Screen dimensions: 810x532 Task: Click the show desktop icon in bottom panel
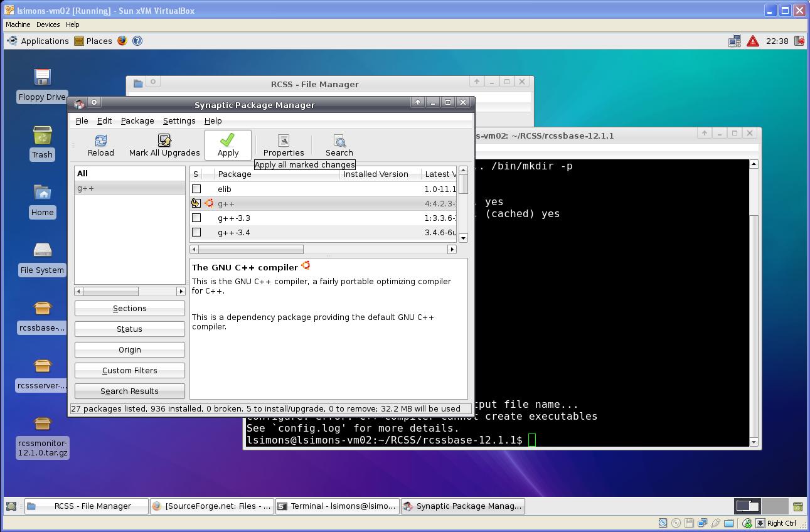click(x=11, y=506)
